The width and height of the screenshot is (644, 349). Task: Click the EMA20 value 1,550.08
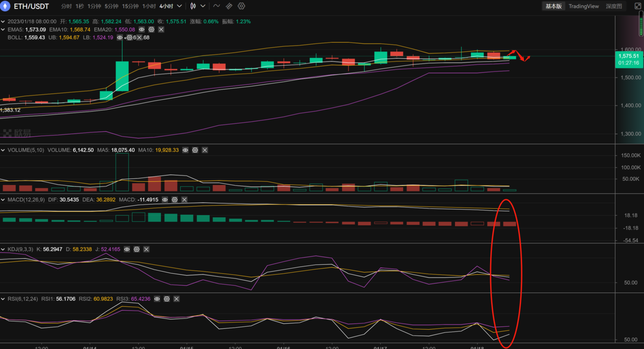pyautogui.click(x=124, y=30)
